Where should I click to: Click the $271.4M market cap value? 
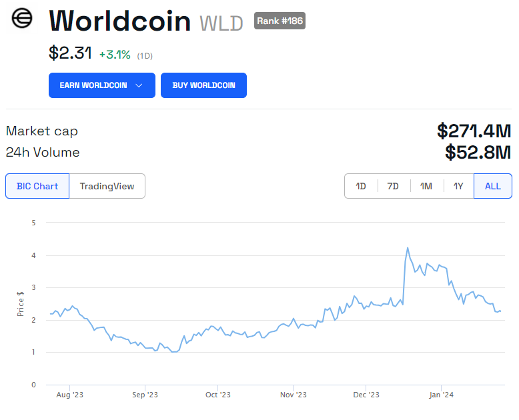[474, 131]
